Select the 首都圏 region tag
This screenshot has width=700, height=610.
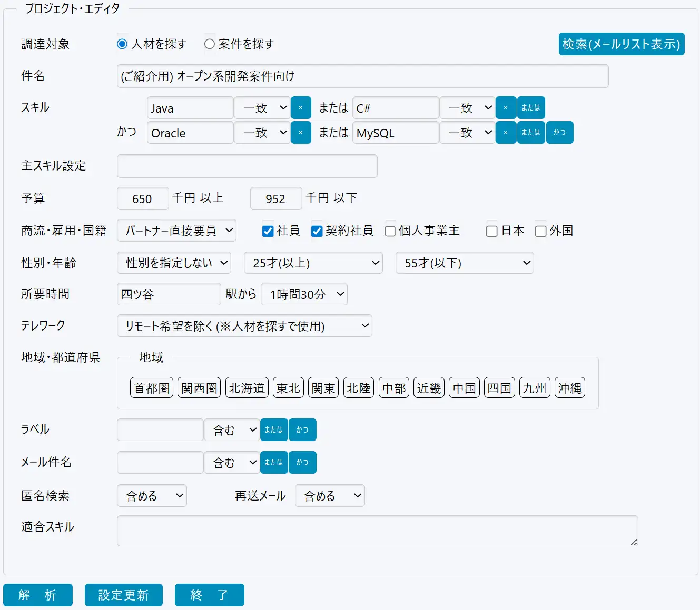[152, 388]
